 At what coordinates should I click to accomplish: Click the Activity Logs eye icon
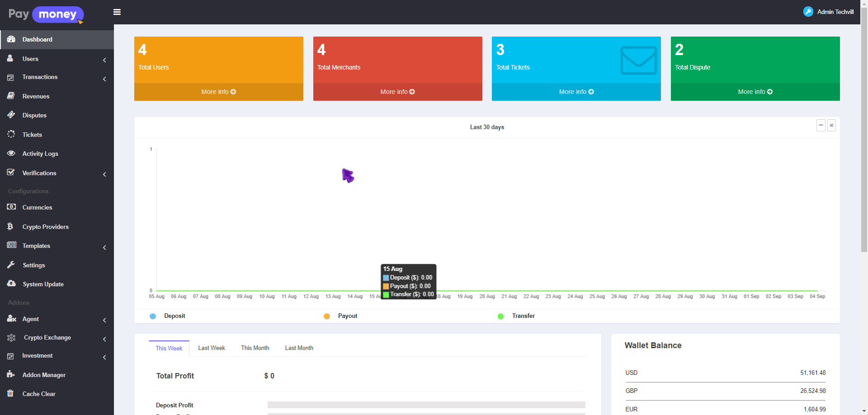pyautogui.click(x=11, y=154)
